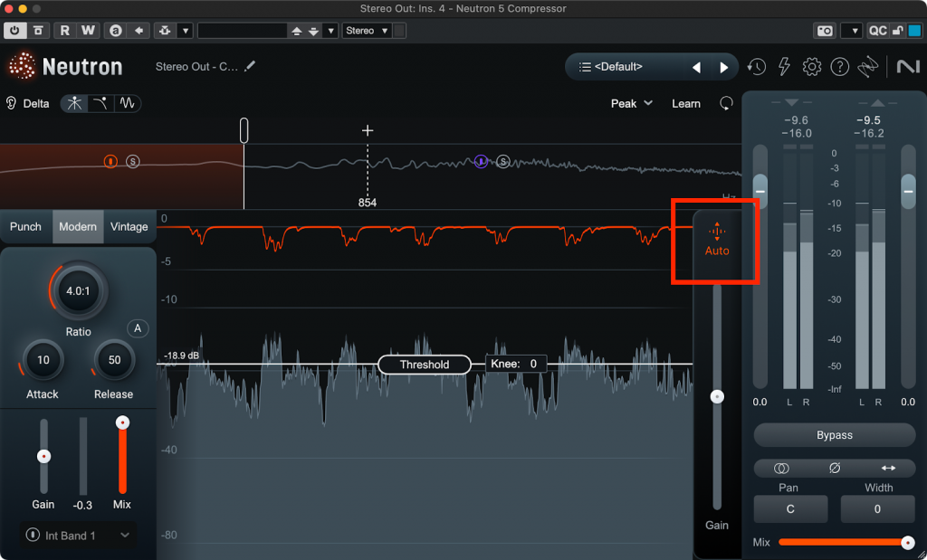Open the Stereo channel configuration dropdown
This screenshot has height=560, width=927.
(x=368, y=31)
